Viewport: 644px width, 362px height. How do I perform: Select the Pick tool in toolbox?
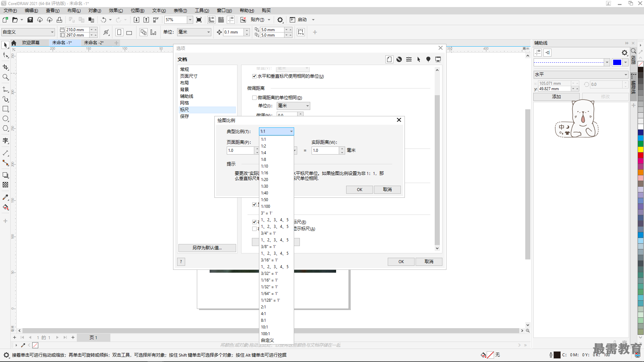(x=5, y=45)
